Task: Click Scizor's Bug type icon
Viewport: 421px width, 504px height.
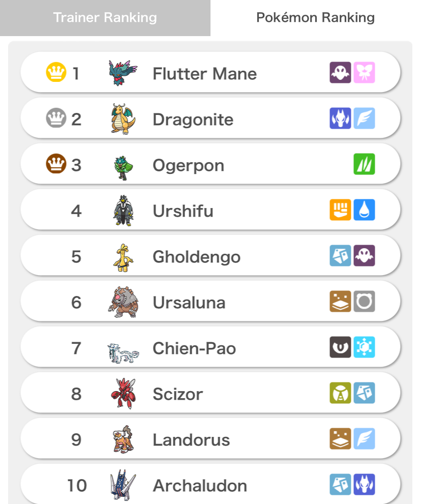Action: click(340, 393)
